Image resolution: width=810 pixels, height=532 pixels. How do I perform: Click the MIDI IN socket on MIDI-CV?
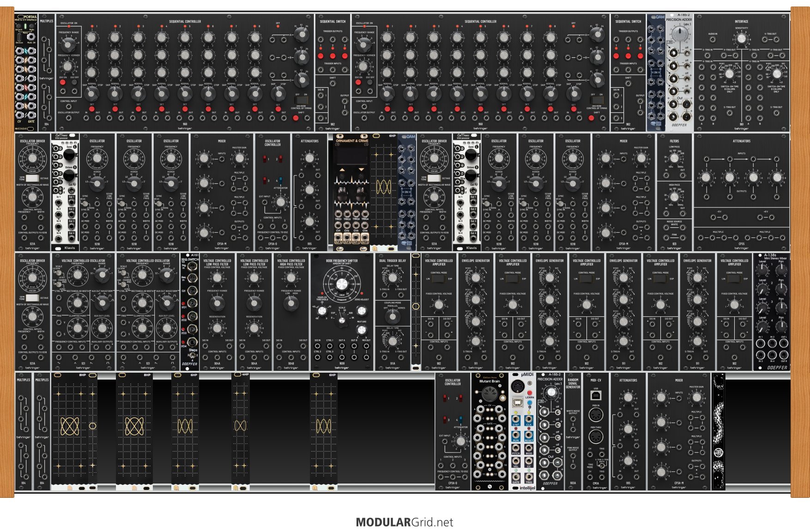coord(596,415)
